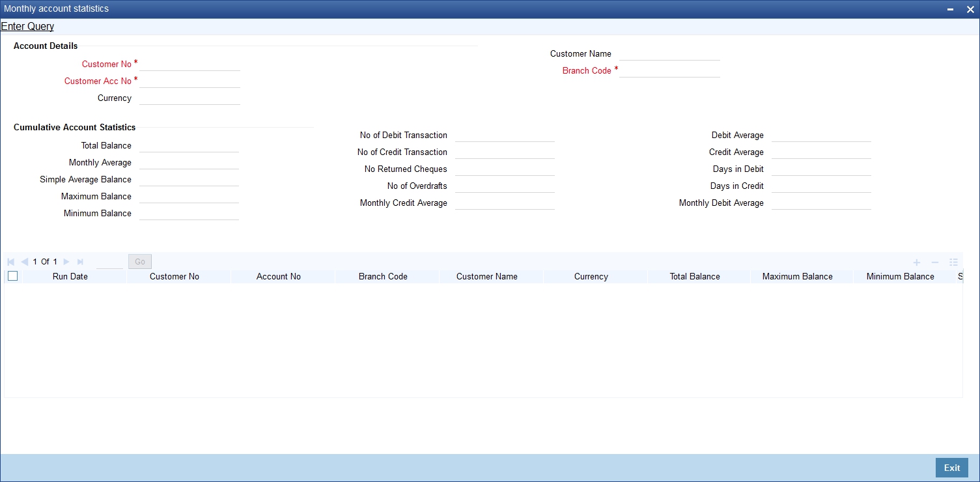Click the Monthly Credit Average field
This screenshot has height=482, width=980.
[x=505, y=203]
